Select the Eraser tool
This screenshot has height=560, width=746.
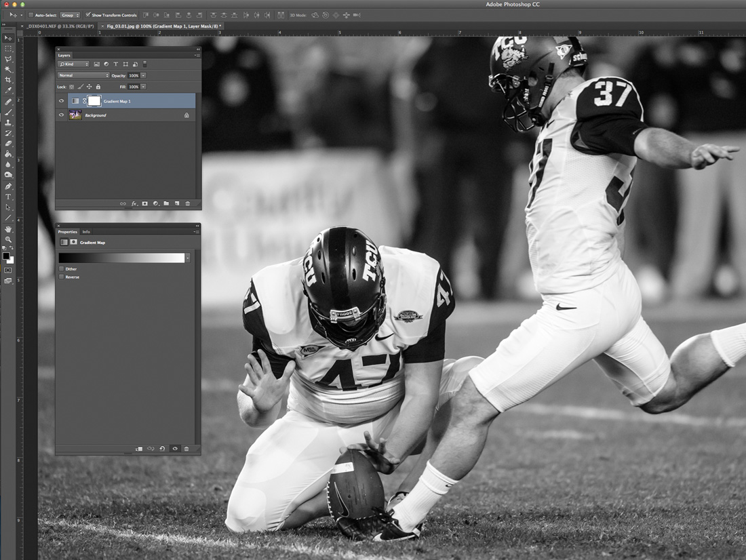[8, 144]
